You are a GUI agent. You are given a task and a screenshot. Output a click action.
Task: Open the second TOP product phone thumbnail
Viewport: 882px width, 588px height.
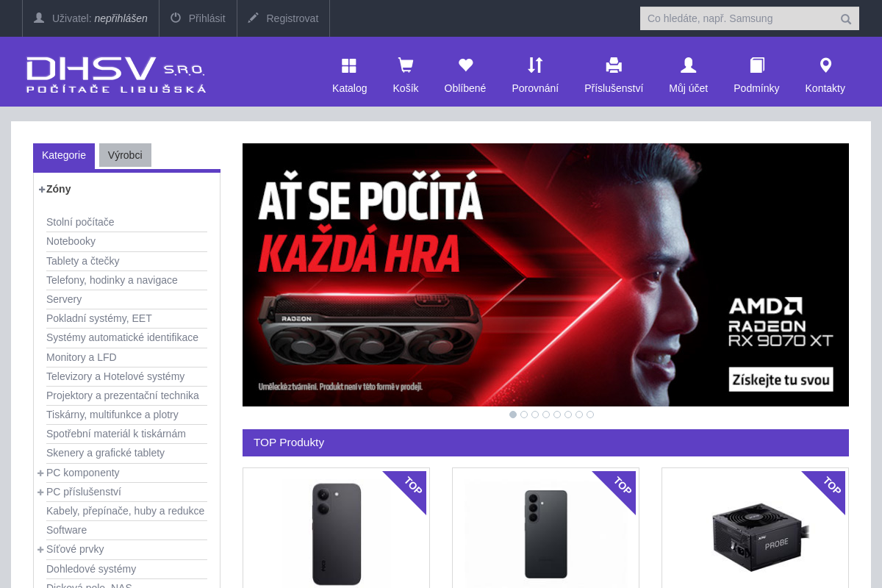(545, 534)
